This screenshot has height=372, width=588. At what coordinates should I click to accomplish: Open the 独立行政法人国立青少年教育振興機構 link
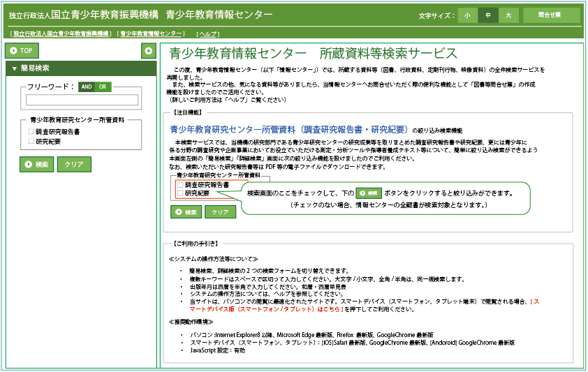tap(61, 34)
